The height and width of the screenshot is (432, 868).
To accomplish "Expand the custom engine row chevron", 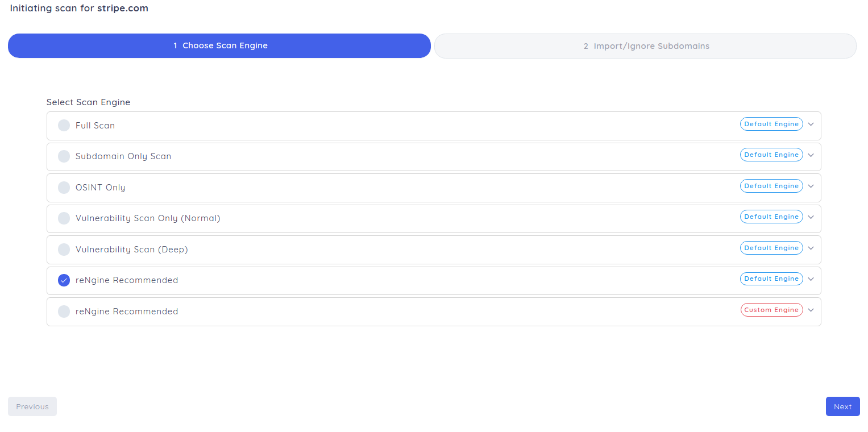I will pos(811,310).
